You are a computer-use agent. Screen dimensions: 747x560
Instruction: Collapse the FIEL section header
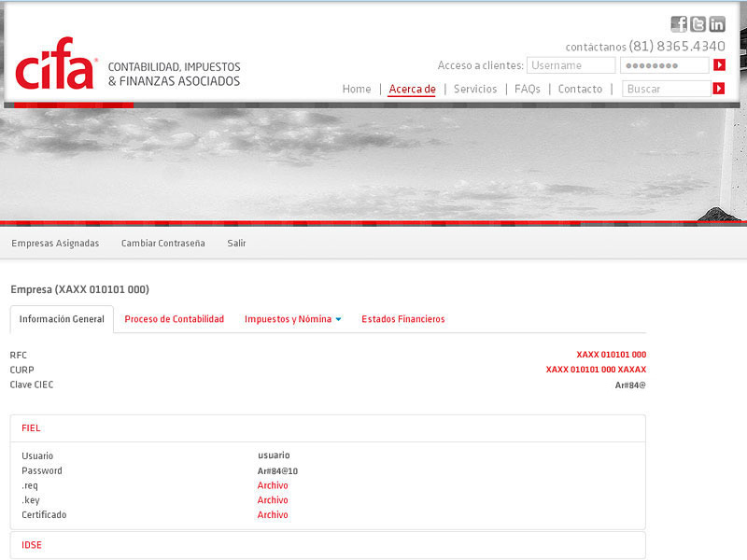point(31,428)
